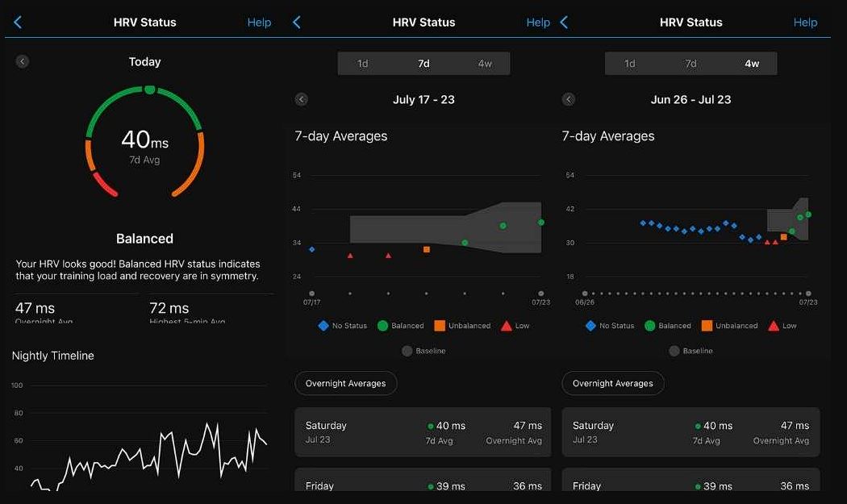Tap 7-day Averages heading in middle panel
The width and height of the screenshot is (847, 504).
pyautogui.click(x=341, y=136)
